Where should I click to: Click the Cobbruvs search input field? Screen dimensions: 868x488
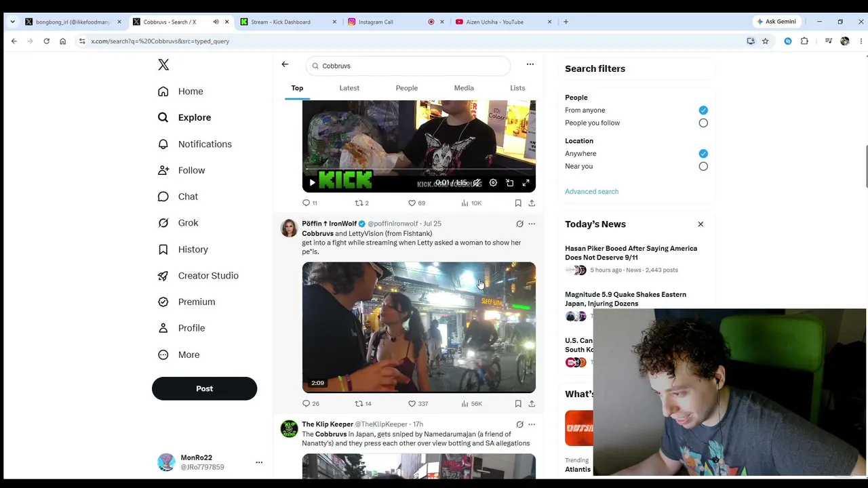pyautogui.click(x=408, y=66)
